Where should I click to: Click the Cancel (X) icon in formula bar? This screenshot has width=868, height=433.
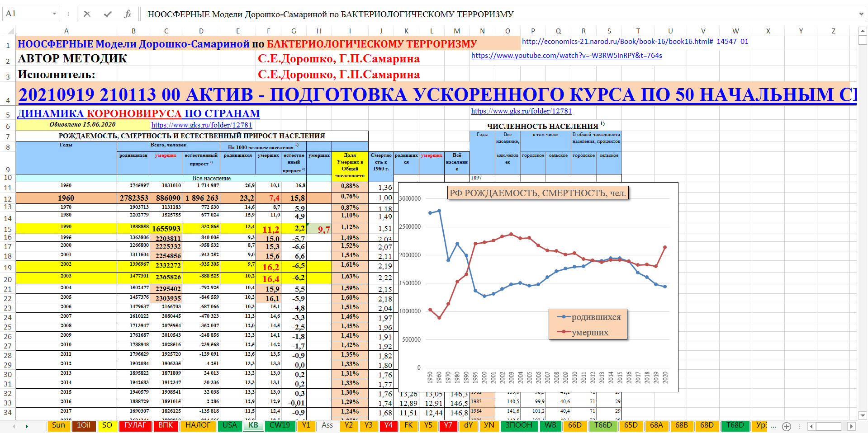(x=87, y=14)
